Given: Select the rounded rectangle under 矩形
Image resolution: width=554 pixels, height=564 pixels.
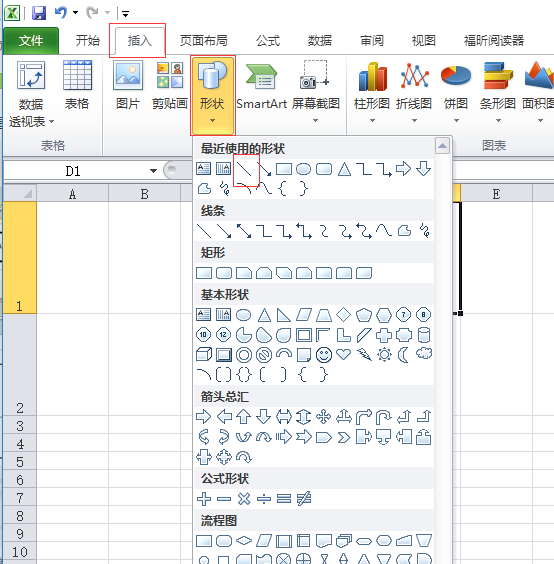Looking at the screenshot, I should click(x=224, y=273).
